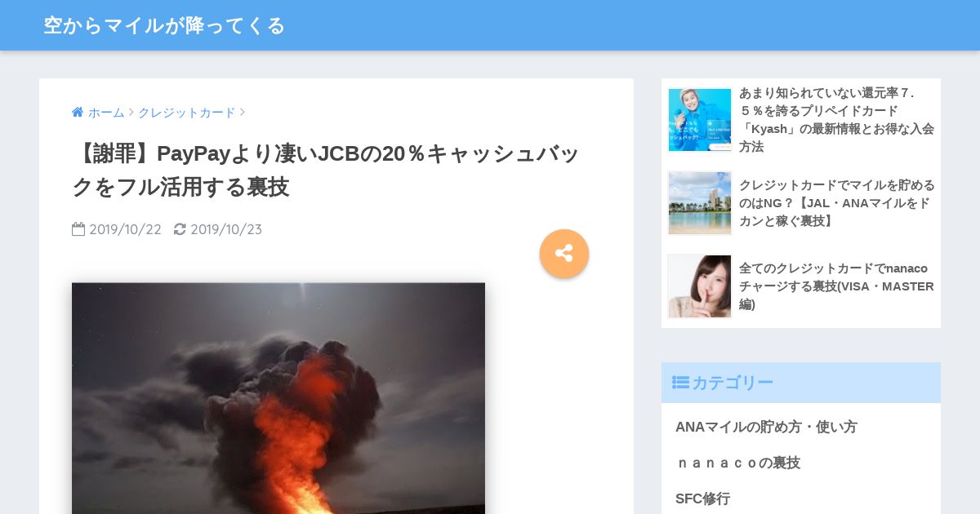Image resolution: width=980 pixels, height=514 pixels.
Task: Open the クレジットカード breadcrumb link
Action: coord(187,113)
